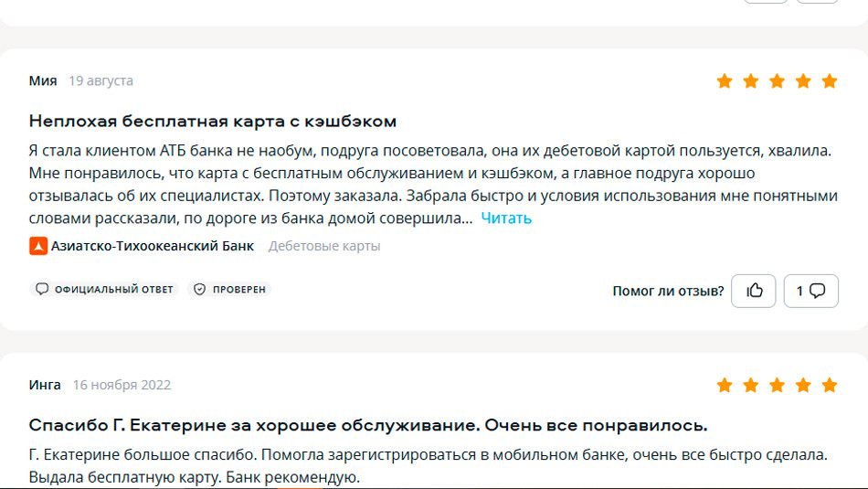Expand full review via Читать link

[506, 218]
